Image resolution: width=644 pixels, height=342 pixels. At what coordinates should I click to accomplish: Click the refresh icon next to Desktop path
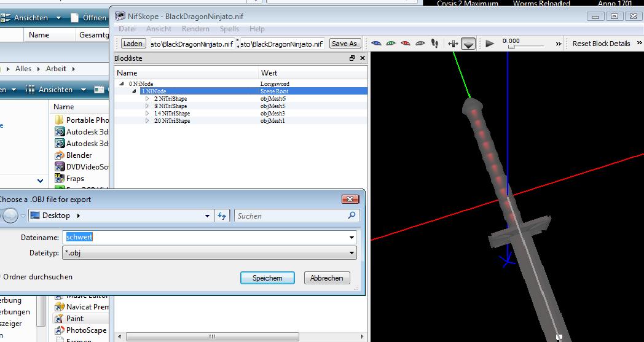tap(222, 216)
